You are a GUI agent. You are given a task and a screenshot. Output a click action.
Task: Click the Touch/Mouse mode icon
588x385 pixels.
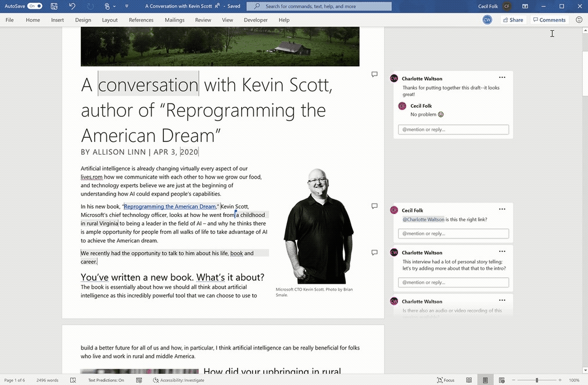pyautogui.click(x=107, y=6)
